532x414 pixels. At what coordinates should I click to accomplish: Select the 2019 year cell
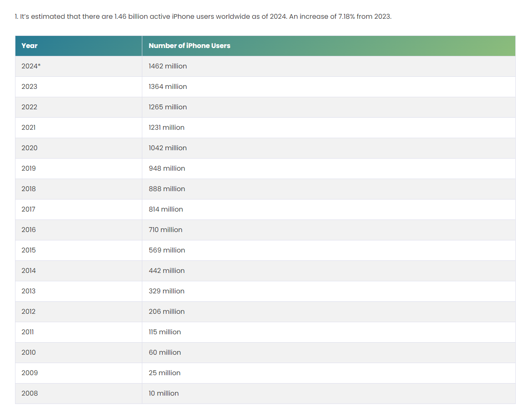(29, 169)
